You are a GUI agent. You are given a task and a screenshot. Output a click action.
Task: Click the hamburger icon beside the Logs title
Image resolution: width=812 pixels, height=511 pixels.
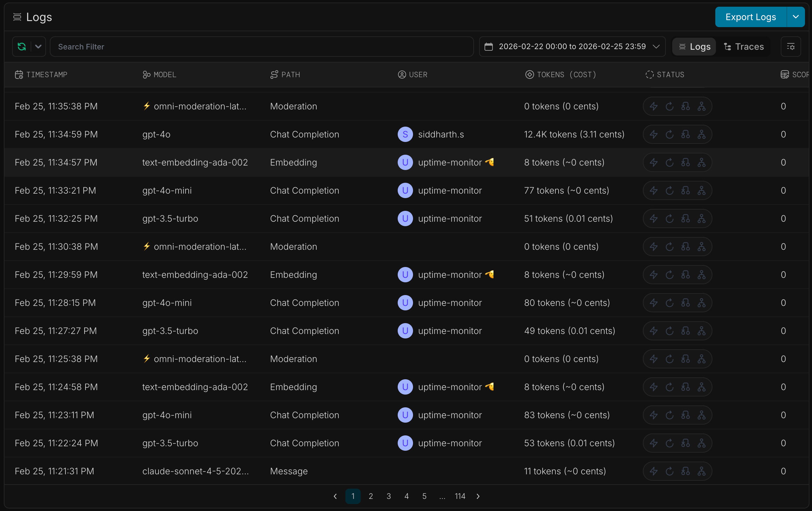(17, 17)
